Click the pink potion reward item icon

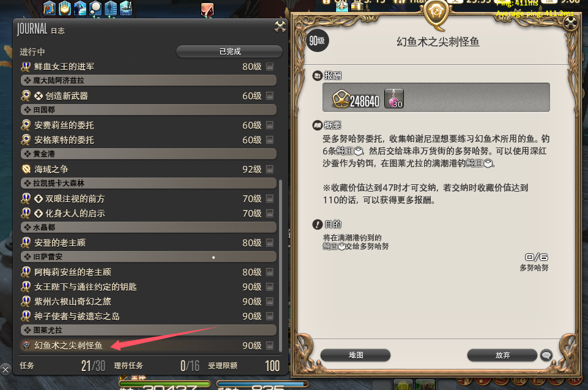[394, 99]
